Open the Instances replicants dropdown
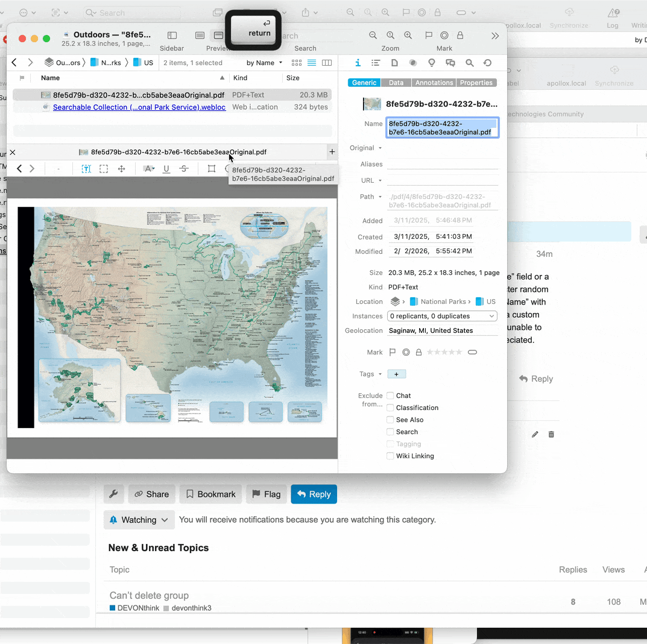The width and height of the screenshot is (647, 644). (x=442, y=316)
